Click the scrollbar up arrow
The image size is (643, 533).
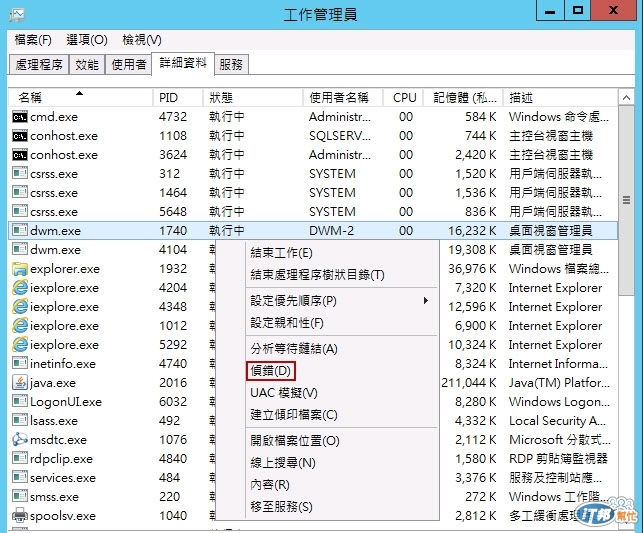[626, 98]
